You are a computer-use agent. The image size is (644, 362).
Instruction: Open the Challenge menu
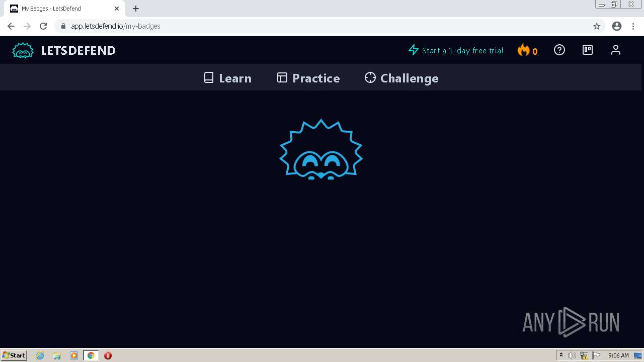tap(401, 78)
